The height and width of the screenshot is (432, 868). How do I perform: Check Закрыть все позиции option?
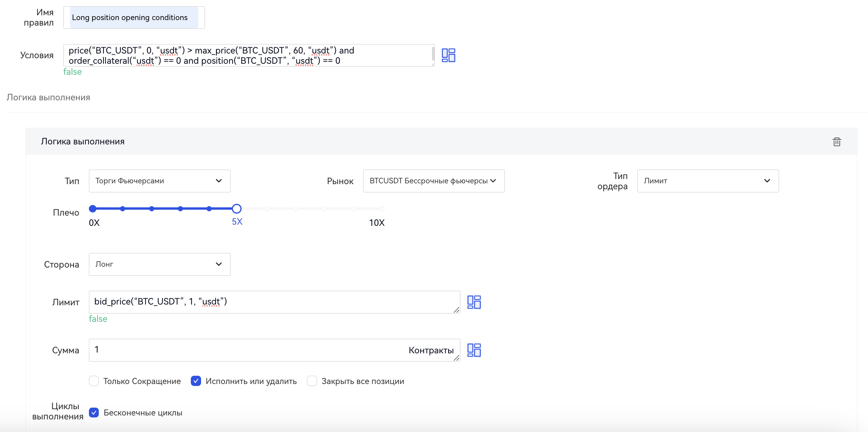click(312, 381)
